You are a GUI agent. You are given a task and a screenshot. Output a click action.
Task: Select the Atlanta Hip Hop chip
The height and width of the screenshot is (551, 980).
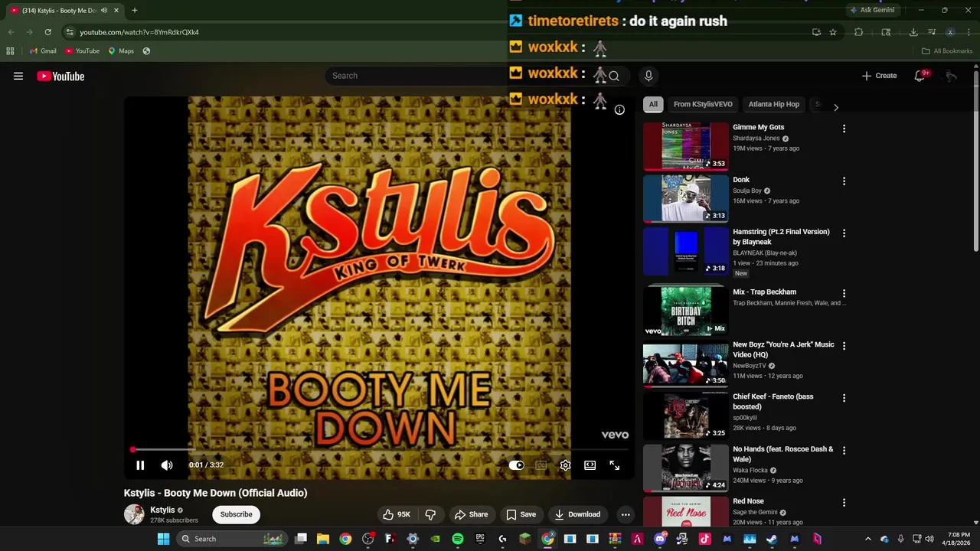coord(773,104)
